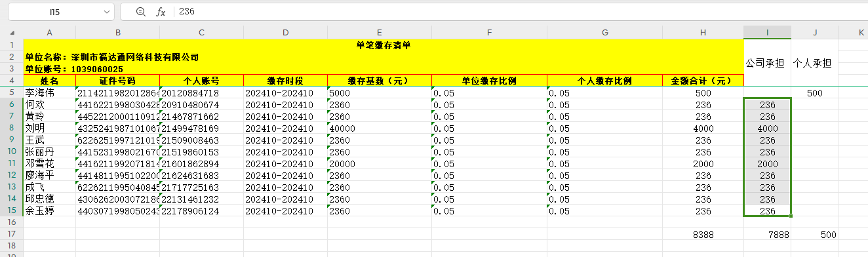This screenshot has height=257, width=868.
Task: Click account number 20120884718
Action: tap(201, 93)
